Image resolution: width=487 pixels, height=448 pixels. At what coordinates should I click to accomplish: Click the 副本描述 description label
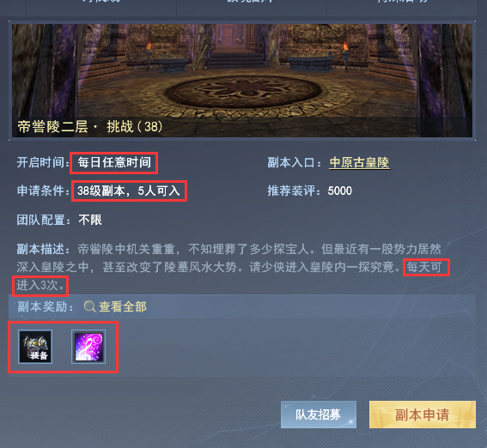pos(44,249)
